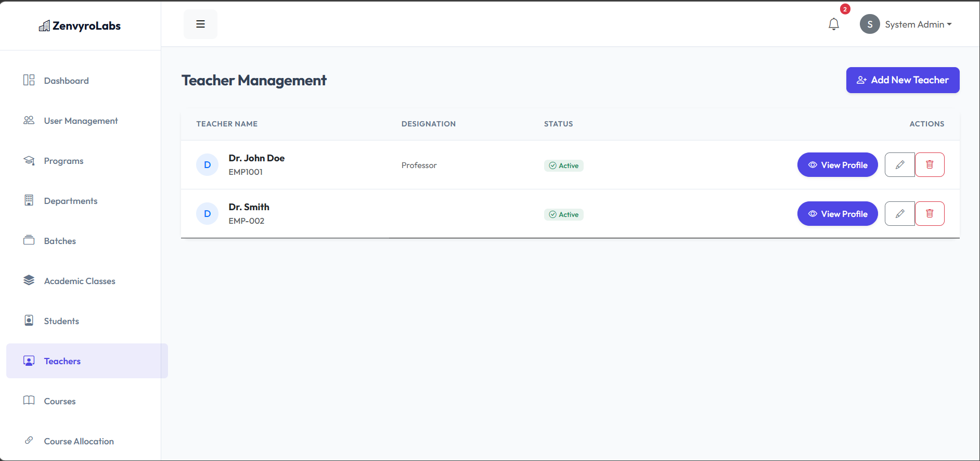Open Course Allocation in sidebar
This screenshot has height=461, width=980.
click(x=79, y=441)
